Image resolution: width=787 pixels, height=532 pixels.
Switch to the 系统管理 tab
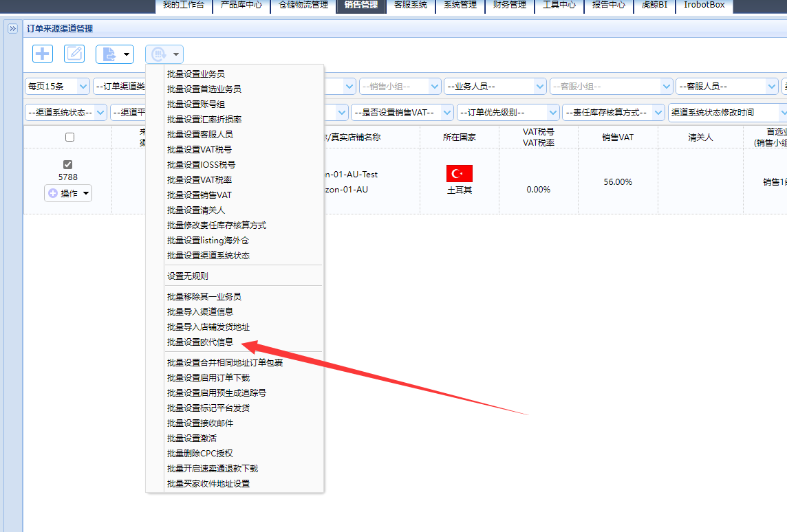coord(460,5)
